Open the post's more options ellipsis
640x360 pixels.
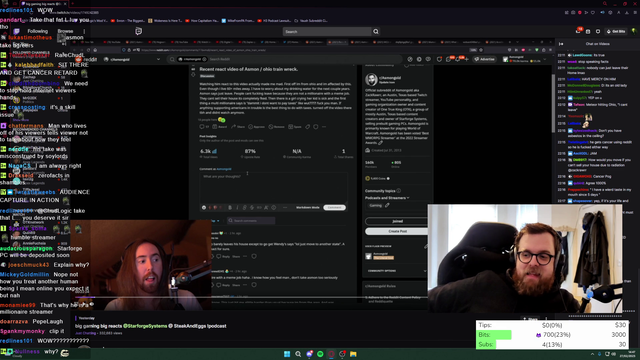324,127
